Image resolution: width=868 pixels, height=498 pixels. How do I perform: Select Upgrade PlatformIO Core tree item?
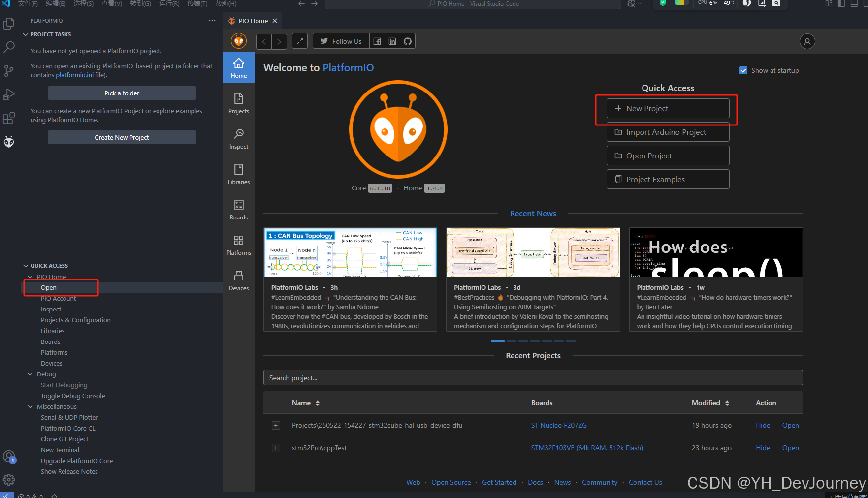click(77, 461)
